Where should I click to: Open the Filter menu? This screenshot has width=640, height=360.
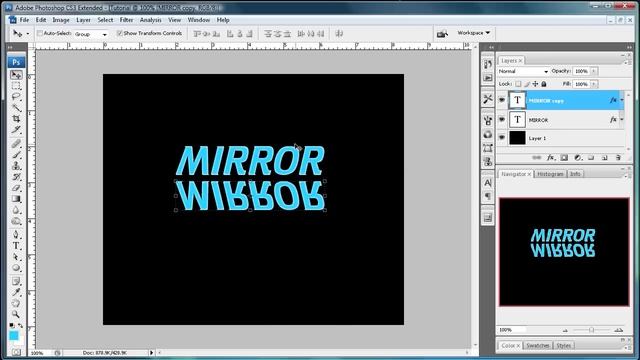126,20
